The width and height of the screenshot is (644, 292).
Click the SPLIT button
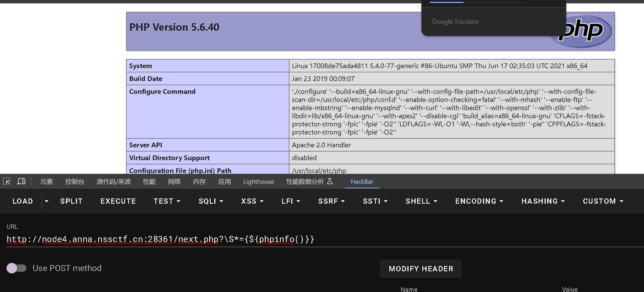(x=71, y=201)
